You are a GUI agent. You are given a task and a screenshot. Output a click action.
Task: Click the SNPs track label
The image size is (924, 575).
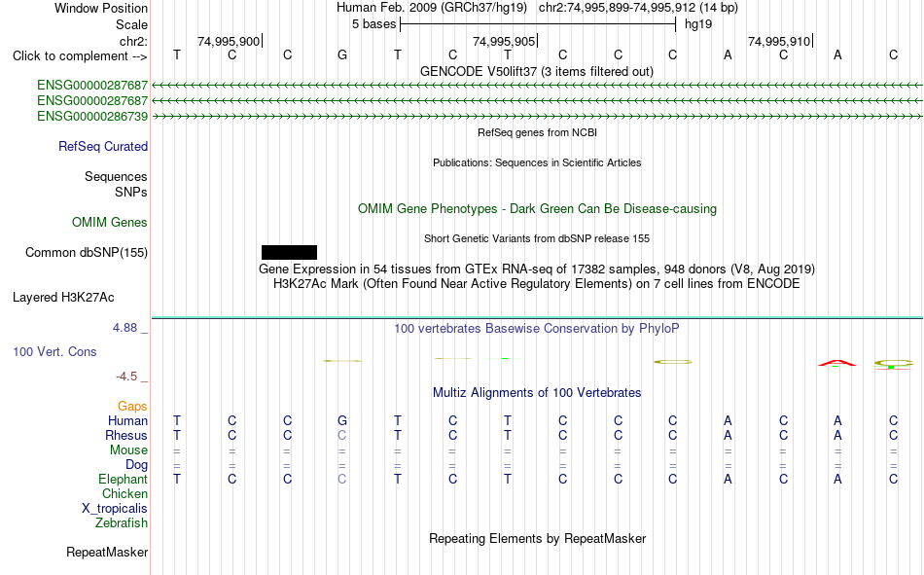[131, 193]
